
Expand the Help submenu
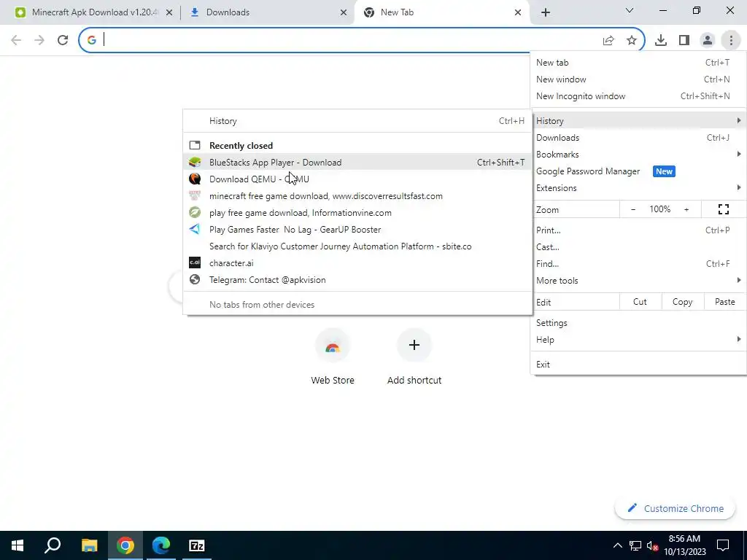638,340
